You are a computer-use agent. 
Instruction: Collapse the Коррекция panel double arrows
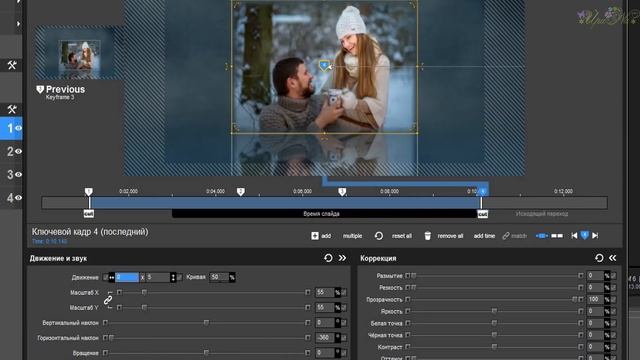pos(613,258)
